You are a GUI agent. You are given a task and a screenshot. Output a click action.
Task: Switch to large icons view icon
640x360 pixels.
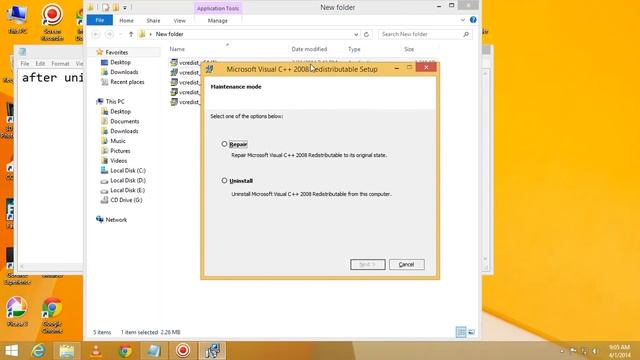[471, 332]
